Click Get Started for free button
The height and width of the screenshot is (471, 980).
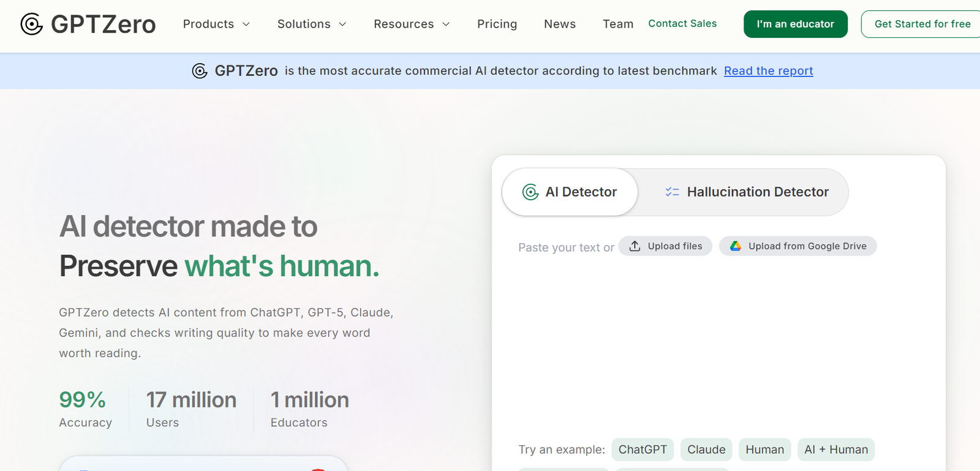pyautogui.click(x=922, y=24)
